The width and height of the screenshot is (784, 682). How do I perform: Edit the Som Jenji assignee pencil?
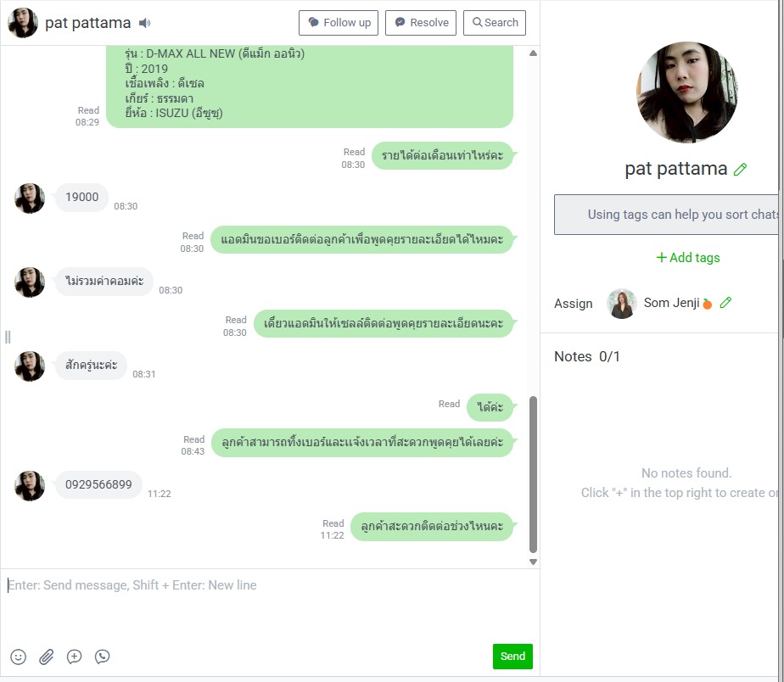[x=725, y=303]
